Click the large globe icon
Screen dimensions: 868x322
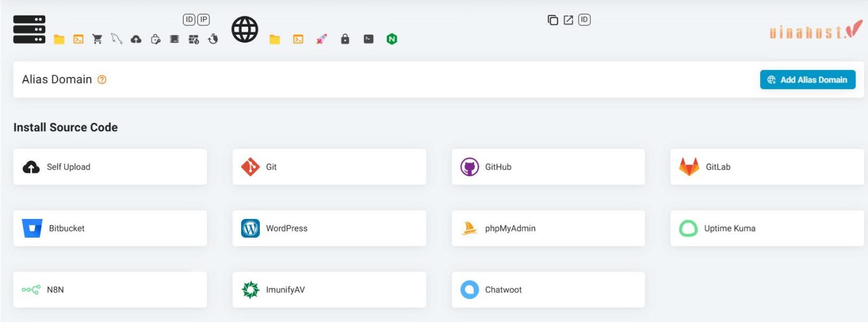pyautogui.click(x=245, y=29)
